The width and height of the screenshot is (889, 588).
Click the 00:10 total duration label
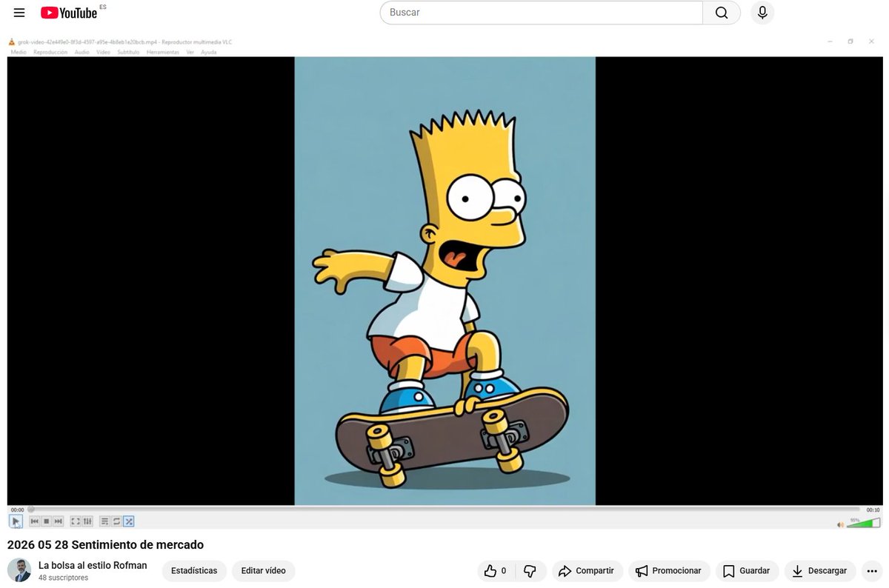click(873, 510)
